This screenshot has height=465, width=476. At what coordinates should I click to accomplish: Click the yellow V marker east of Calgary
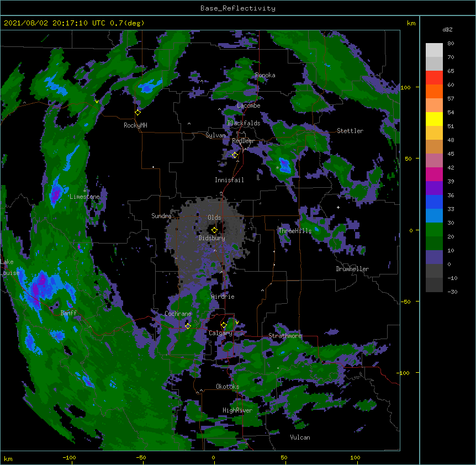click(237, 323)
